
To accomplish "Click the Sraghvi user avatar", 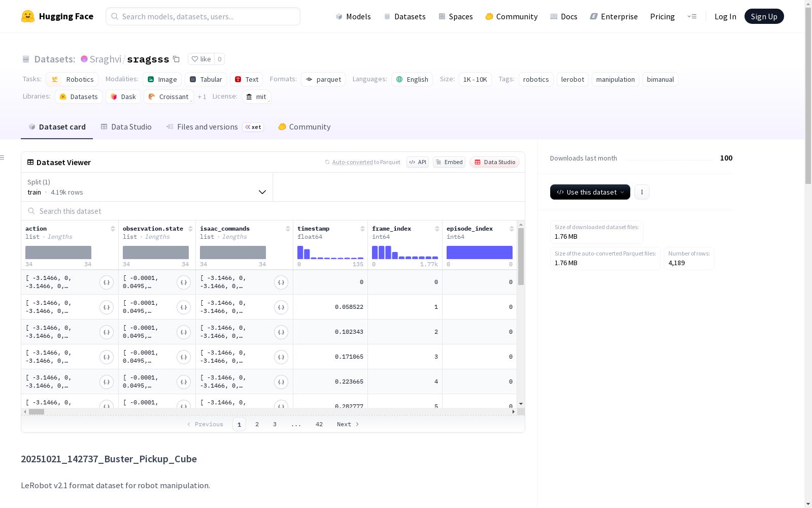I will click(x=84, y=59).
